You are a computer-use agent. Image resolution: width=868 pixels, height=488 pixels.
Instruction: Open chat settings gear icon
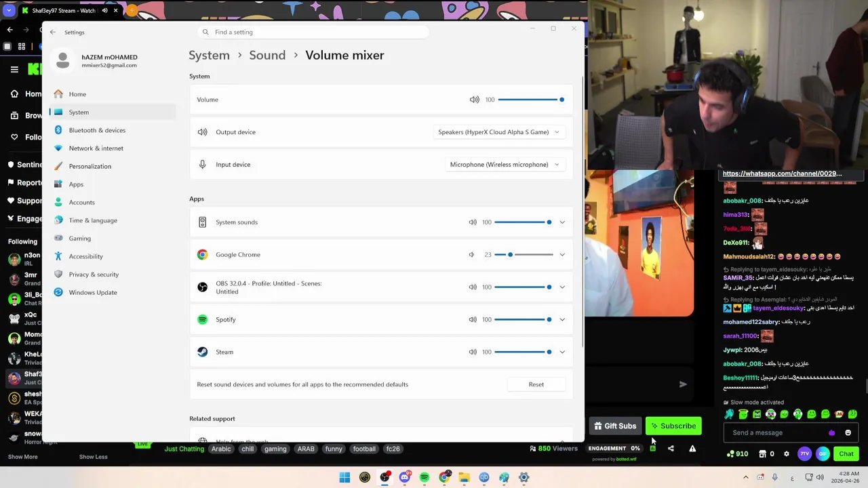[787, 454]
